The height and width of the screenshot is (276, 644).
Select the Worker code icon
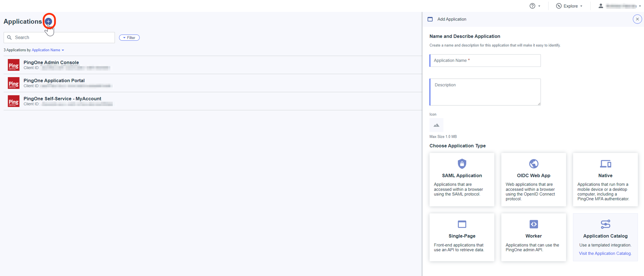(533, 224)
